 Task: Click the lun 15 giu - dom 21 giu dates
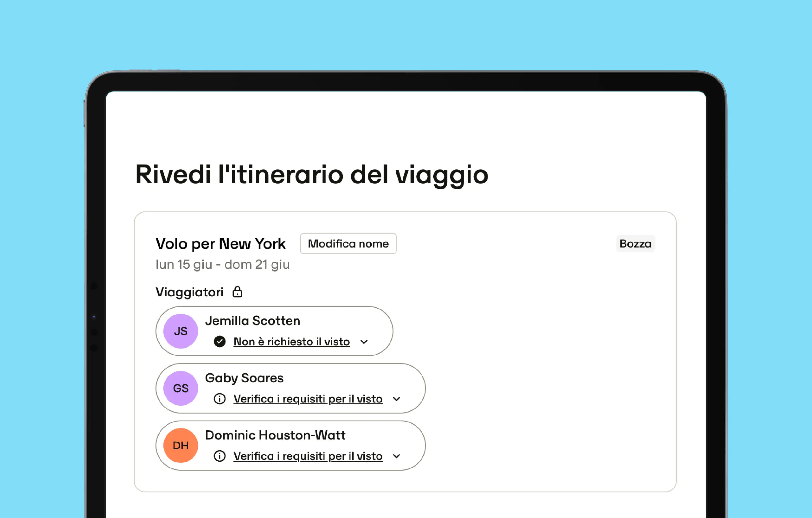(223, 265)
